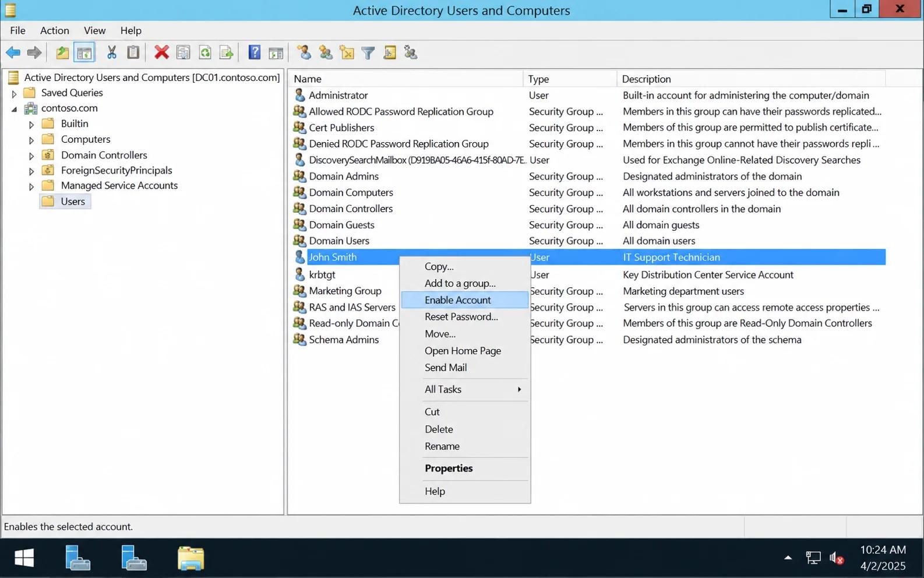Click the Find objects toolbar icon

coord(390,53)
